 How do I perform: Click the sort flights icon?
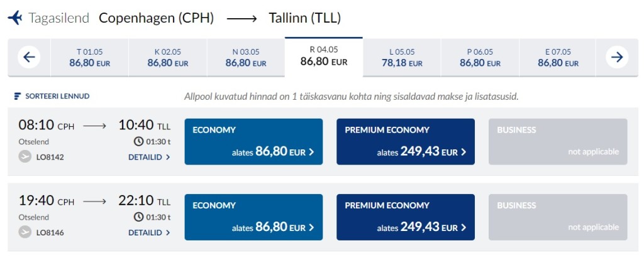pos(18,97)
